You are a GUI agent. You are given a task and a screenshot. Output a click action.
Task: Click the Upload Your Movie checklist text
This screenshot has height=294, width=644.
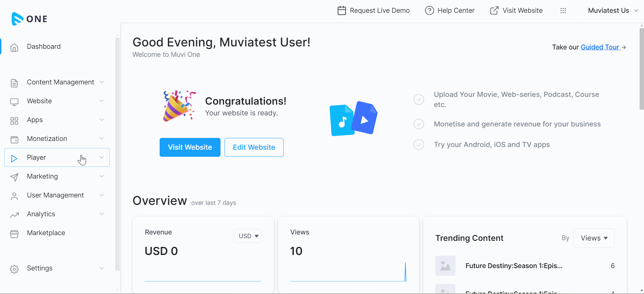pos(516,100)
